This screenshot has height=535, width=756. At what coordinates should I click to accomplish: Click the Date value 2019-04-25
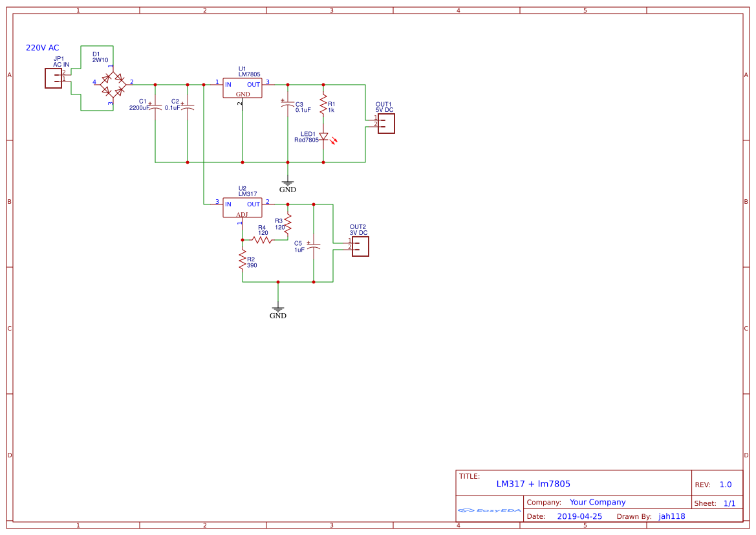pyautogui.click(x=580, y=516)
